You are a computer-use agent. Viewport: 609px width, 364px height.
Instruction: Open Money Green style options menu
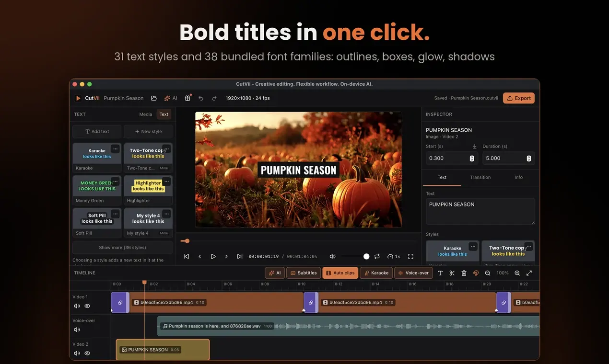[115, 182]
